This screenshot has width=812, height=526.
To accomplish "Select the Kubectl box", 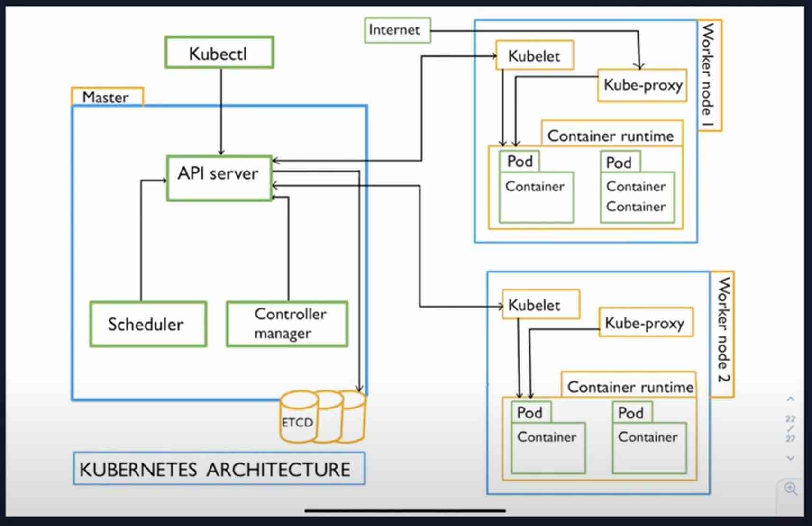I will [219, 53].
